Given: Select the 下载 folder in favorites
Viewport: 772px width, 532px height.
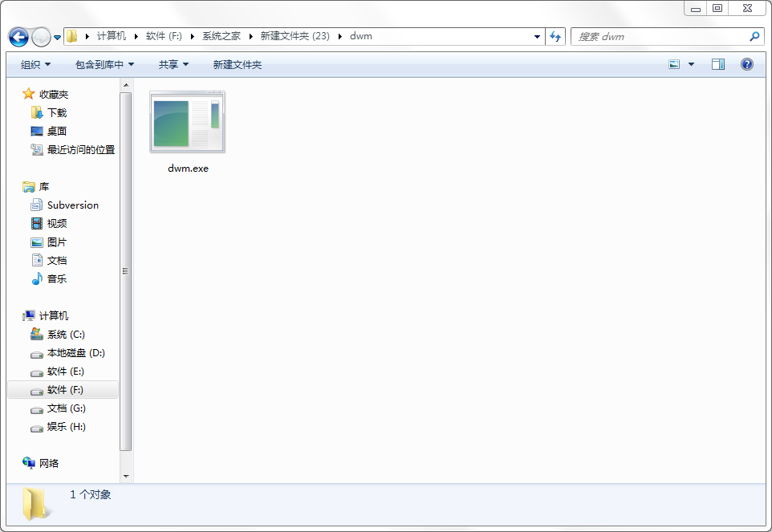Looking at the screenshot, I should tap(56, 113).
